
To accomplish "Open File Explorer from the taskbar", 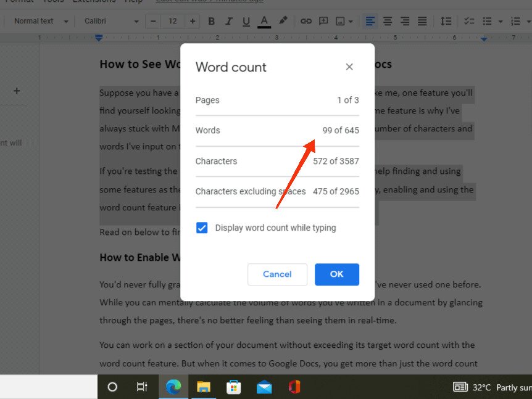I will point(203,387).
